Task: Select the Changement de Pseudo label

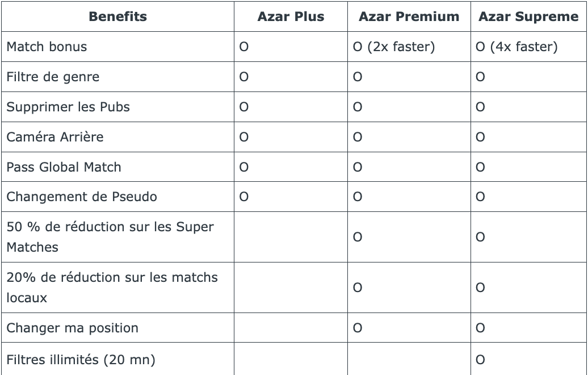Action: pos(82,197)
